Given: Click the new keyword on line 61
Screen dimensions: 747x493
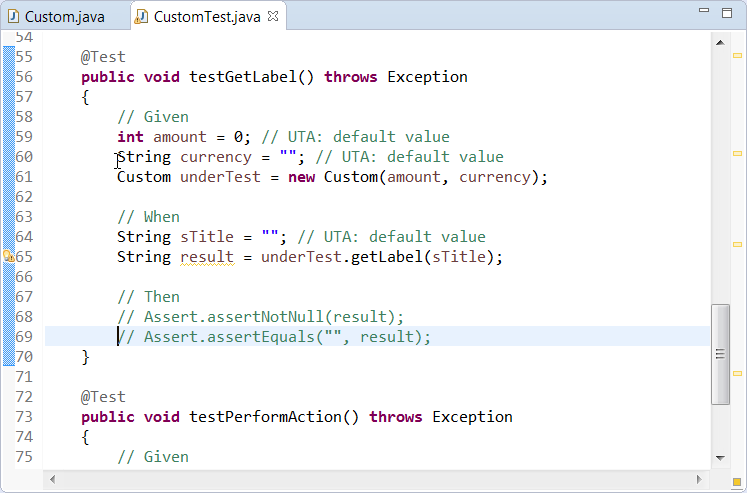Looking at the screenshot, I should 302,177.
